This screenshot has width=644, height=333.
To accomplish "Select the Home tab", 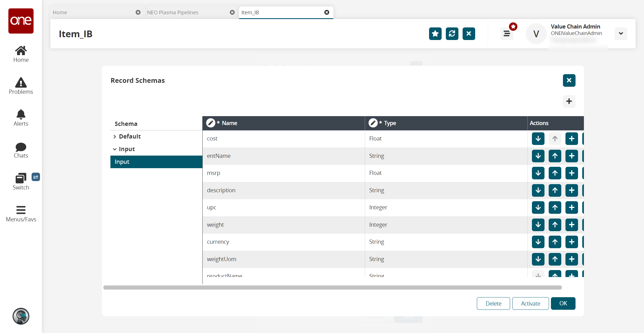I will pyautogui.click(x=60, y=12).
